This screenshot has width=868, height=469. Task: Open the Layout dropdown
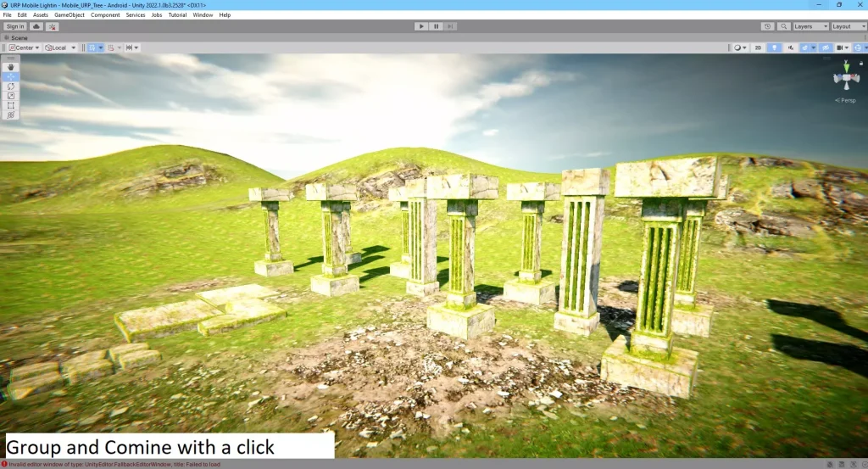[849, 26]
